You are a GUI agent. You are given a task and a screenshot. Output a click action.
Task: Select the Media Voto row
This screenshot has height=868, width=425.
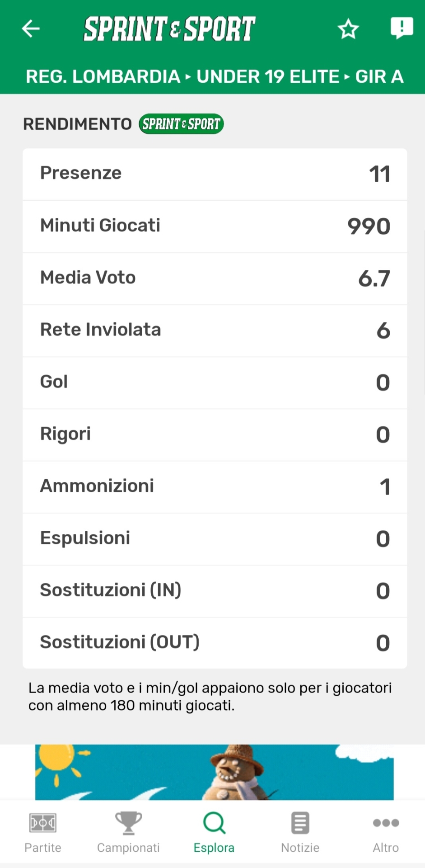coord(215,278)
